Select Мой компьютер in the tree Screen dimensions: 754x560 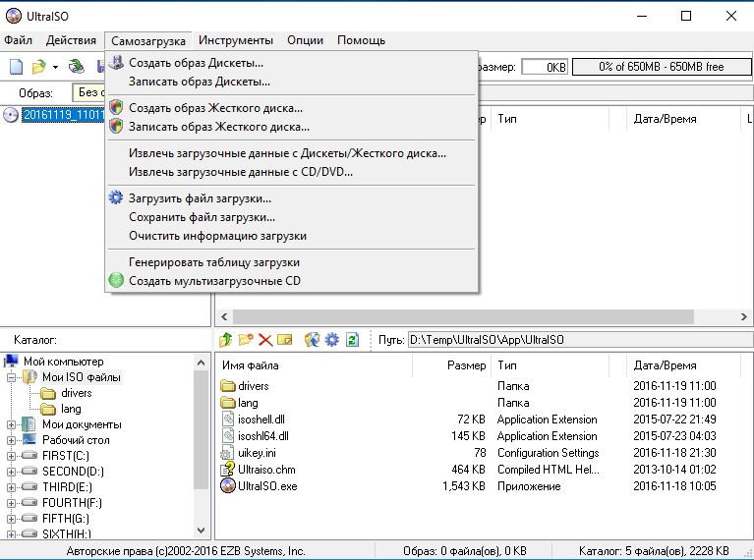click(x=64, y=362)
